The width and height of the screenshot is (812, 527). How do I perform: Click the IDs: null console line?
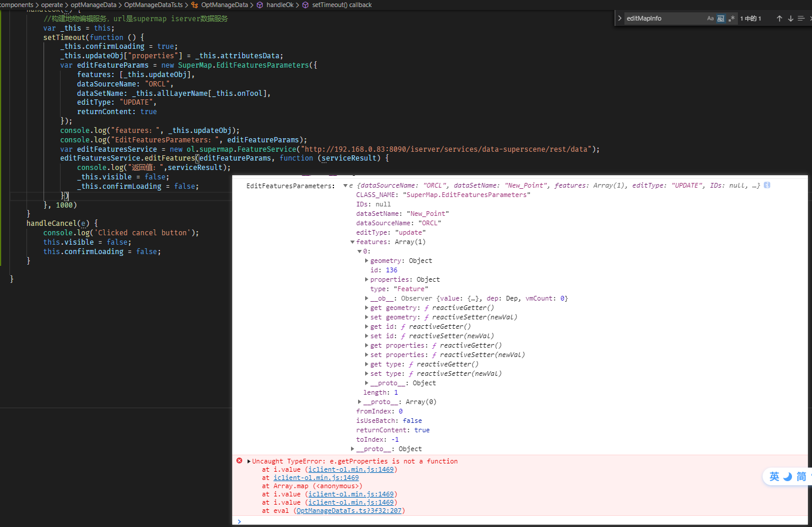click(373, 205)
